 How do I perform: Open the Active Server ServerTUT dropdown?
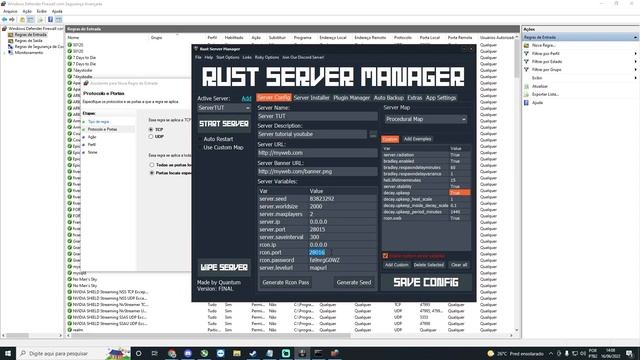click(224, 108)
